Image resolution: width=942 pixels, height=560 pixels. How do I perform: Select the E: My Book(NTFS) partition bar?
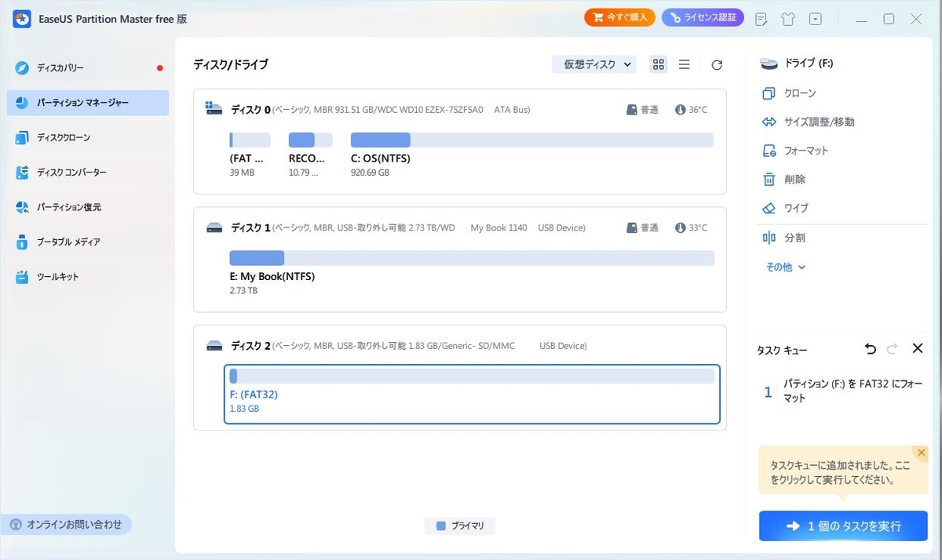(x=472, y=258)
